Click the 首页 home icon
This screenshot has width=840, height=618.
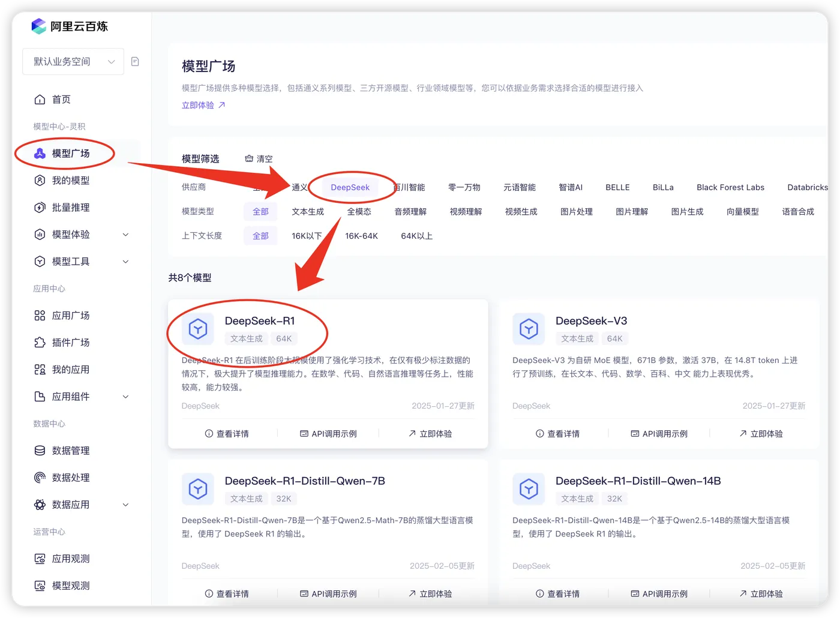(40, 100)
